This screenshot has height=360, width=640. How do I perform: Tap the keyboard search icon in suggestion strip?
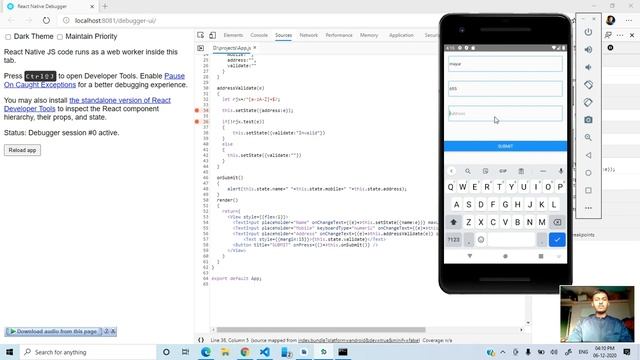tap(468, 171)
